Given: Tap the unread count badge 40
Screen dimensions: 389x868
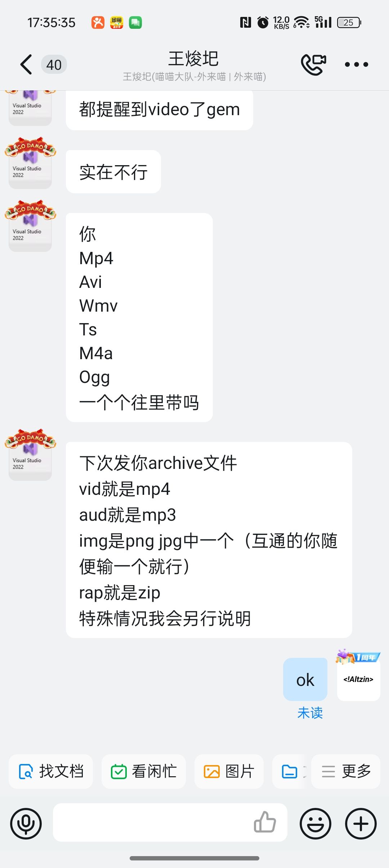Looking at the screenshot, I should (54, 65).
